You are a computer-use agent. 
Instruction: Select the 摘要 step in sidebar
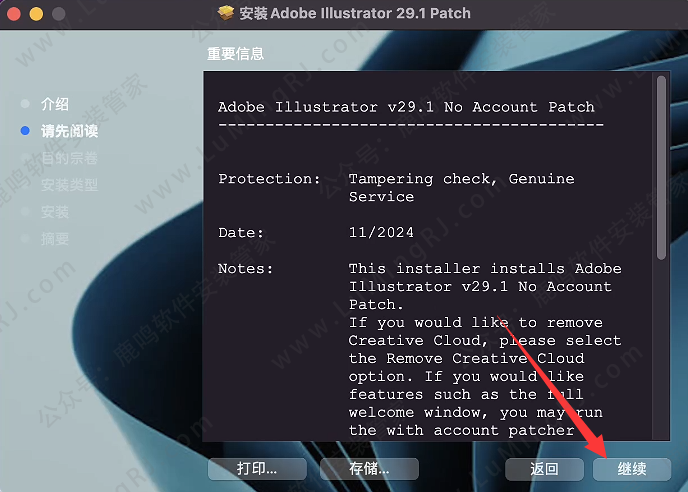55,239
